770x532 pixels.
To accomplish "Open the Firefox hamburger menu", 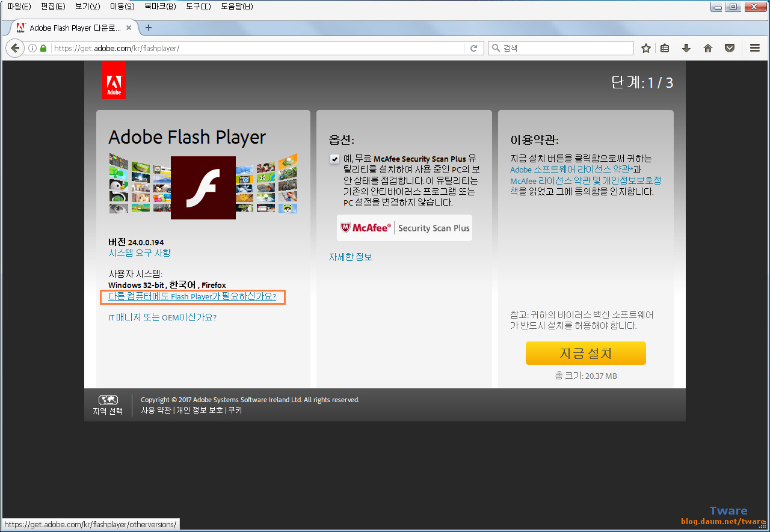I will pyautogui.click(x=755, y=48).
